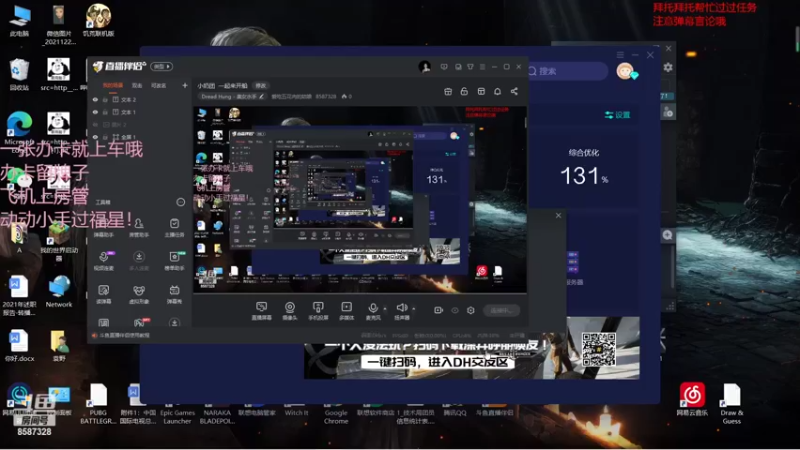Image resolution: width=800 pixels, height=450 pixels.
Task: Open the gear settings in the rear sidebar
Action: click(668, 67)
